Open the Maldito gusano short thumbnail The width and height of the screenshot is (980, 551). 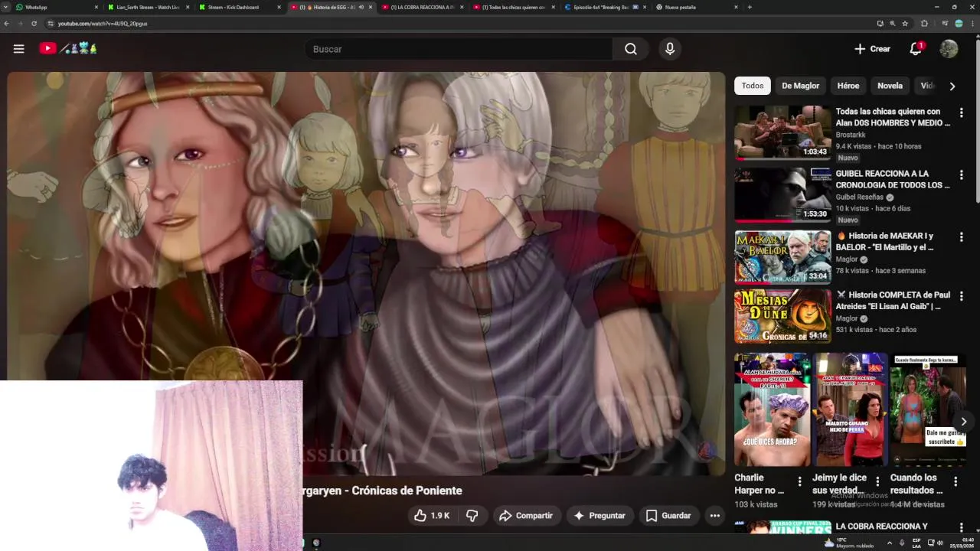point(850,409)
